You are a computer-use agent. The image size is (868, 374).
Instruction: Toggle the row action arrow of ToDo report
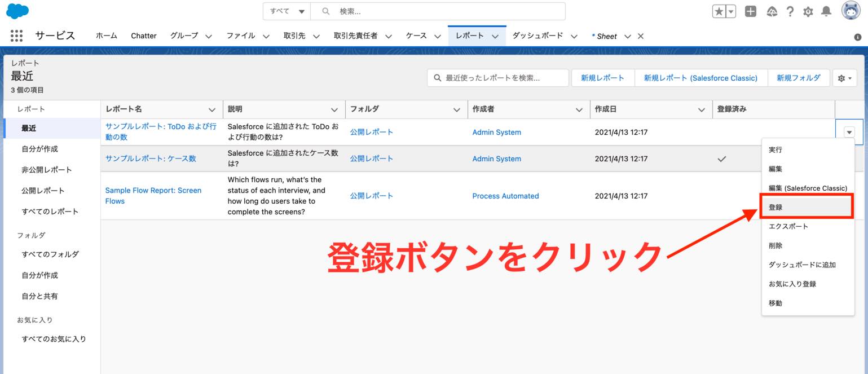[x=849, y=132]
